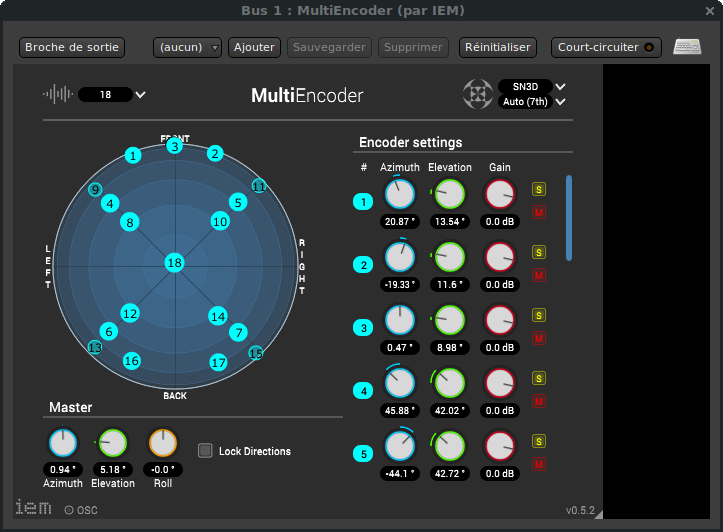This screenshot has height=532, width=723.
Task: Select source 2 in the sphere panner
Action: [x=215, y=154]
